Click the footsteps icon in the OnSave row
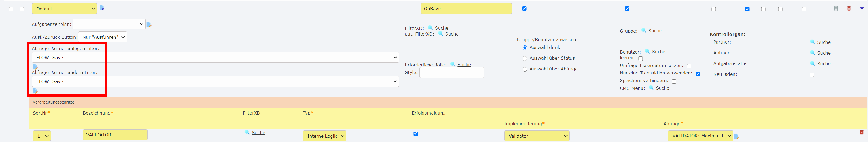Screen dimensions: 868x142 (836, 9)
